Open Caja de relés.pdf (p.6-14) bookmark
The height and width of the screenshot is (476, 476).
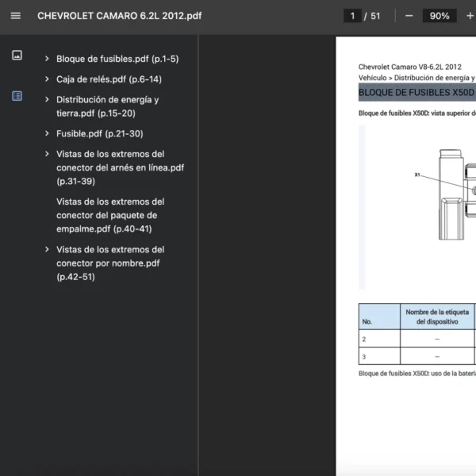[109, 79]
